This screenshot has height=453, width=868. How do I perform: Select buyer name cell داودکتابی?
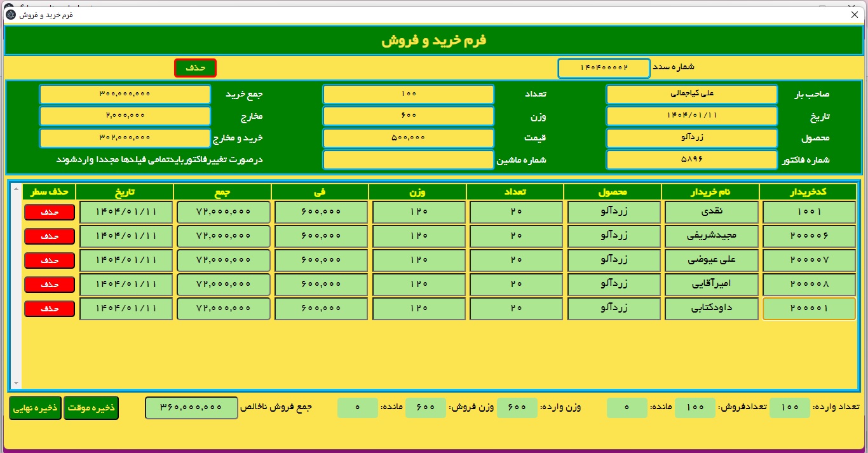[711, 309]
